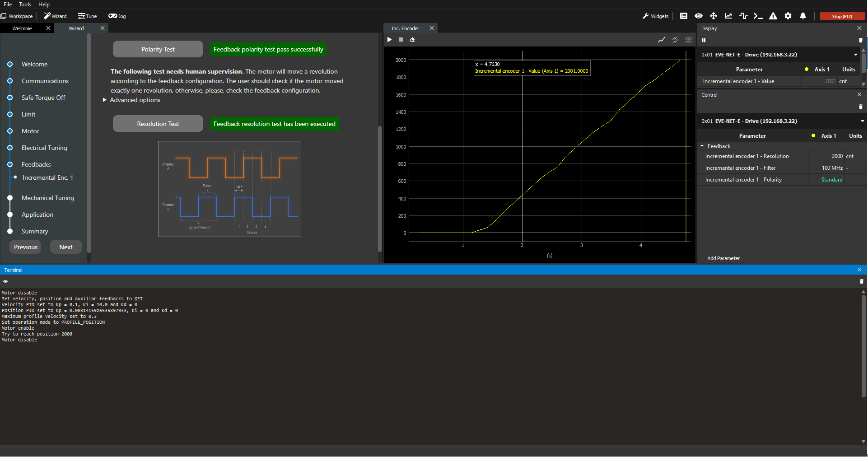Erase the scope plot data

(x=412, y=40)
